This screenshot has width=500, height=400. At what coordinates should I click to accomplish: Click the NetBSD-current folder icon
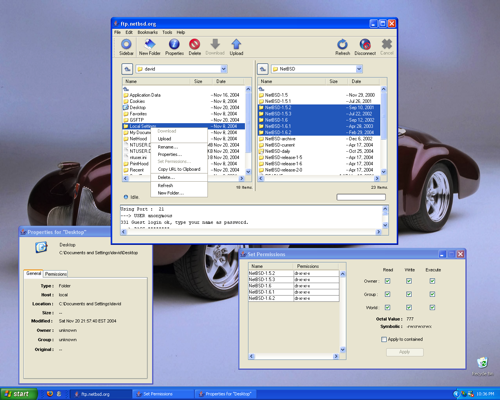click(x=261, y=145)
